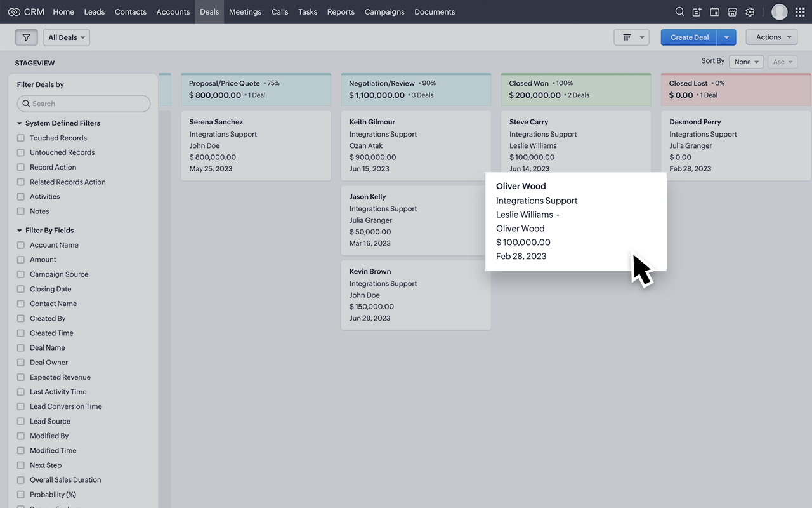Open global search with magnifier icon

pyautogui.click(x=679, y=11)
